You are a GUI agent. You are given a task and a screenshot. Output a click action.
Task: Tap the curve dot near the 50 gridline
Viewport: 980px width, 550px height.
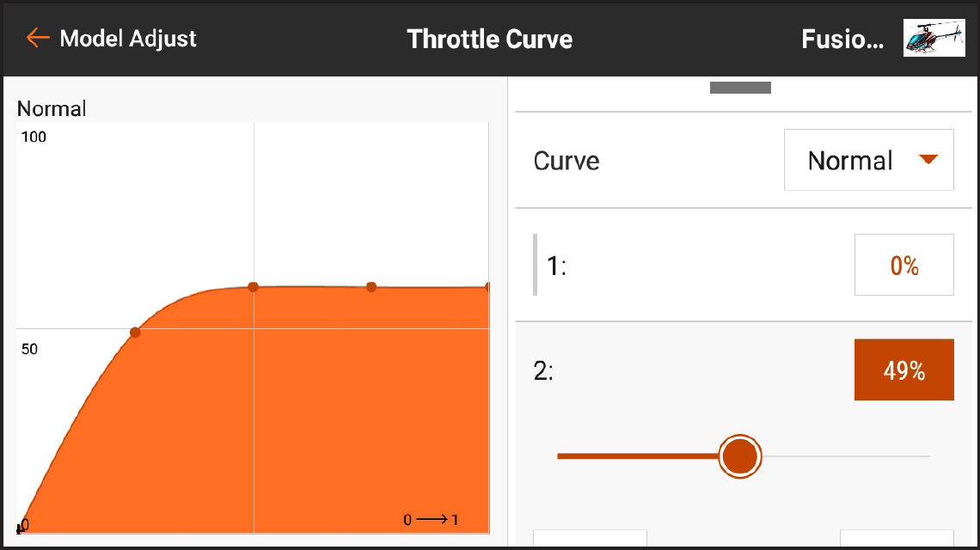(135, 333)
